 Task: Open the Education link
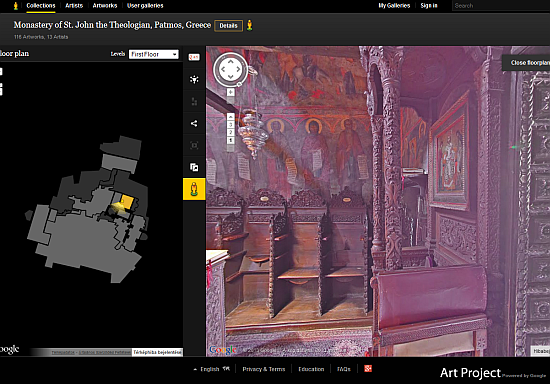point(311,369)
